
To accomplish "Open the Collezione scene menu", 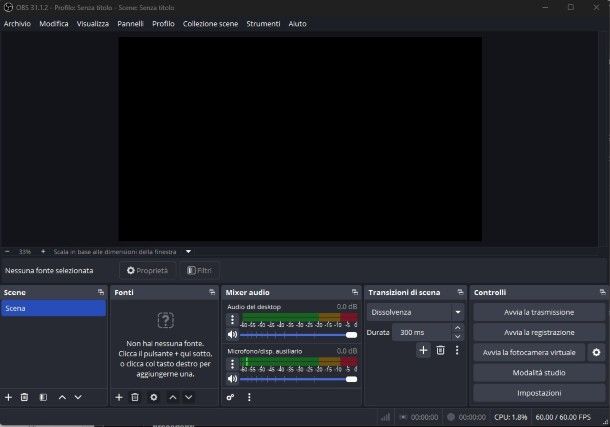I will coord(210,23).
